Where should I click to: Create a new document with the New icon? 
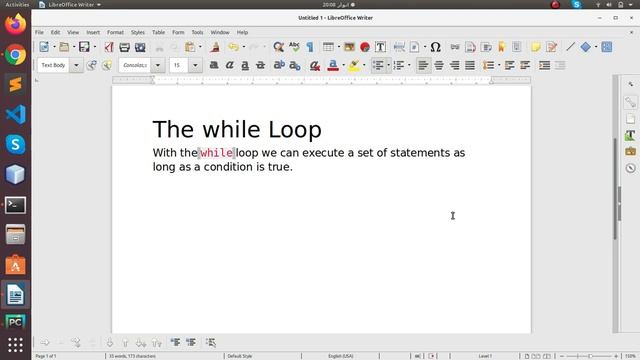pyautogui.click(x=44, y=47)
